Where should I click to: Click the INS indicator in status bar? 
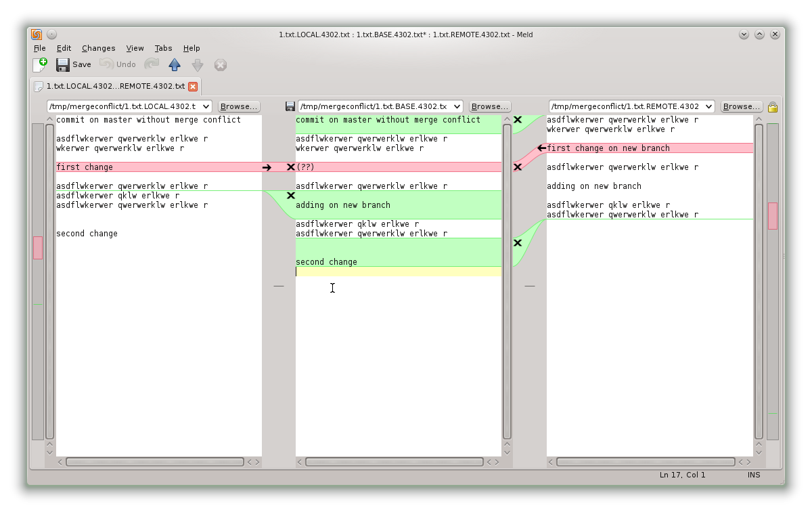(754, 475)
